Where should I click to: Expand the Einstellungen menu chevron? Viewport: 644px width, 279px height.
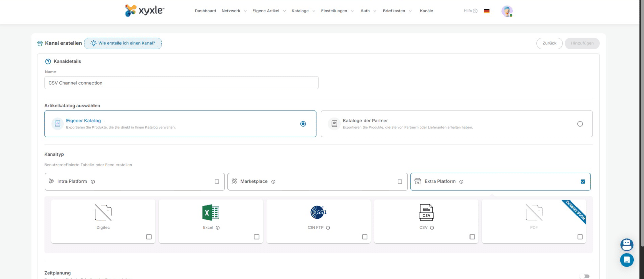pos(352,11)
